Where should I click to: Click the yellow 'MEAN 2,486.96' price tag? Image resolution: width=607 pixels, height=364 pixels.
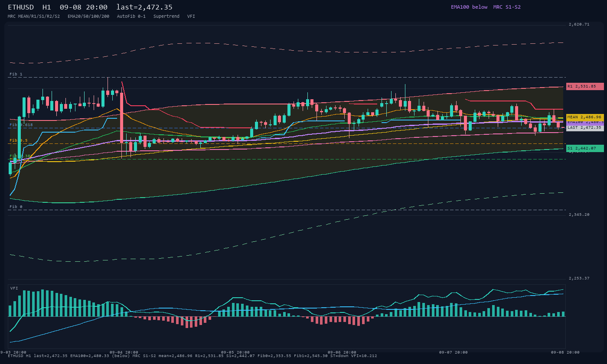point(585,117)
